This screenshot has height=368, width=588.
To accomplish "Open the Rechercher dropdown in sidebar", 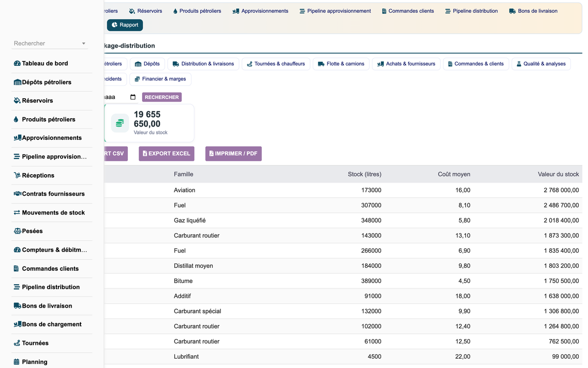I will (x=49, y=43).
